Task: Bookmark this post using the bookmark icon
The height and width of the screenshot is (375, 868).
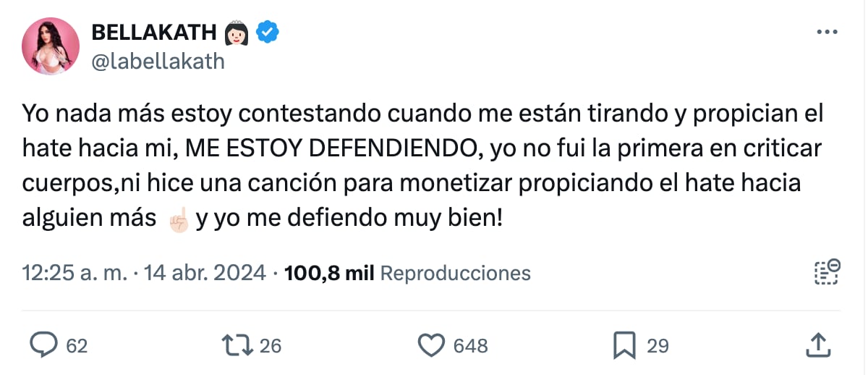Action: 624,345
